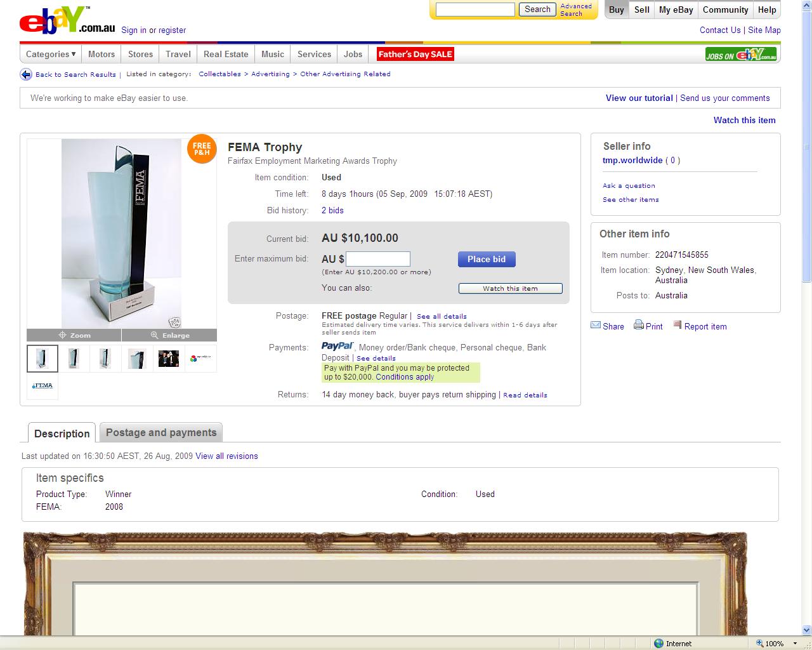Select the FEMA logo thumbnail
Viewport: 812px width, 650px height.
click(x=43, y=386)
